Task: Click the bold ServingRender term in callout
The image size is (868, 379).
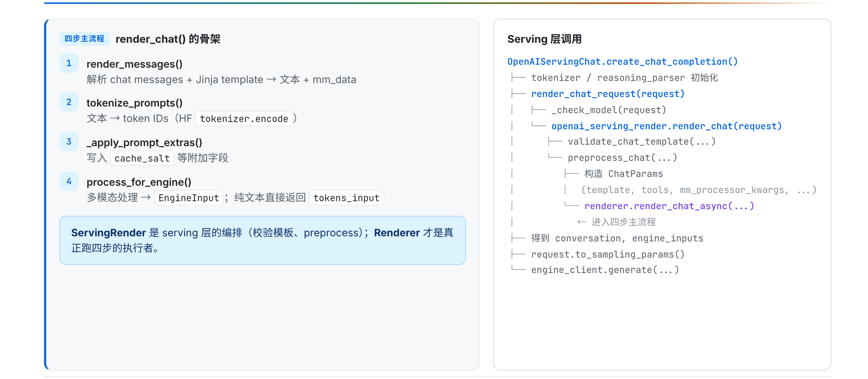Action: (x=108, y=233)
